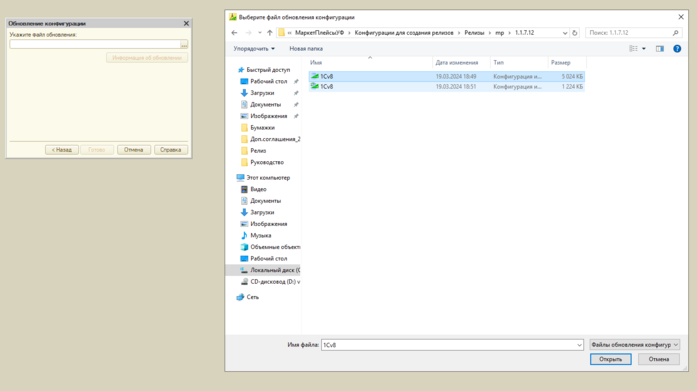Click Релизы in the address path
Image resolution: width=697 pixels, height=391 pixels.
[474, 33]
